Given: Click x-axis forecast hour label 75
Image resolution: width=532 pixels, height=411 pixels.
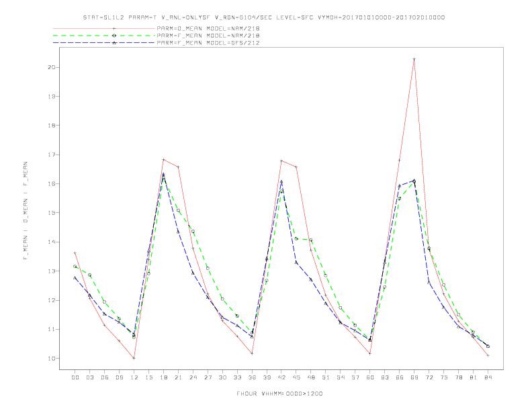Looking at the screenshot, I should (444, 377).
